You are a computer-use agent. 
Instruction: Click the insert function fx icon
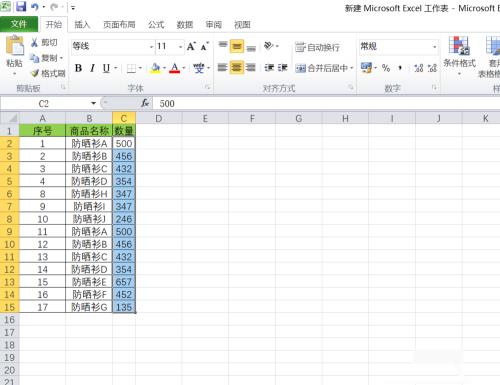[x=145, y=103]
